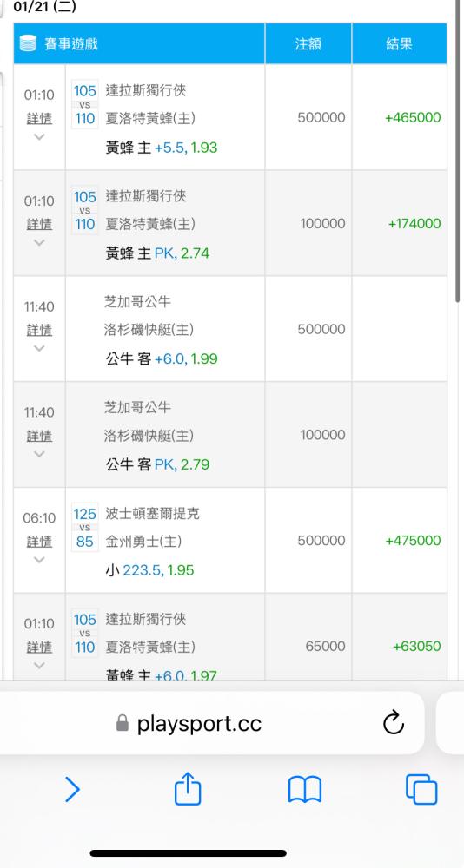464x868 pixels.
Task: Show all Safari tabs icon
Action: 421,789
